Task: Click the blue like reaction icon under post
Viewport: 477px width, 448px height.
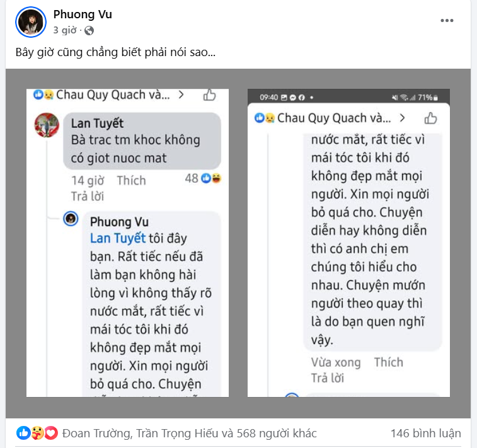Action: (23, 433)
